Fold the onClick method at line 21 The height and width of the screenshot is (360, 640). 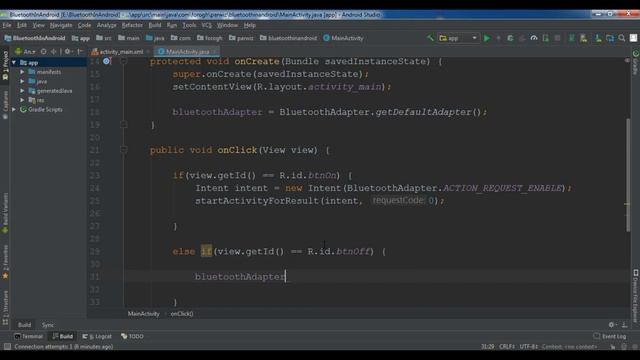tap(124, 150)
